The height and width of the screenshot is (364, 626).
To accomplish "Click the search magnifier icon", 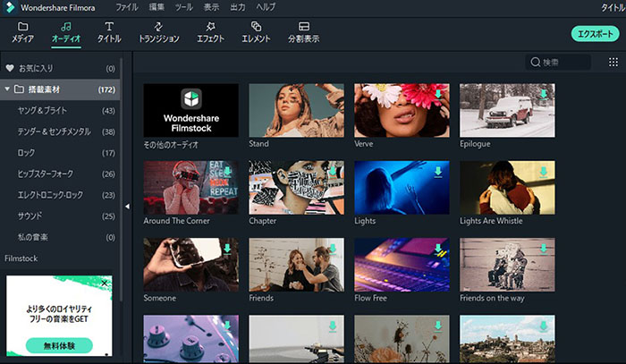I will (x=536, y=63).
